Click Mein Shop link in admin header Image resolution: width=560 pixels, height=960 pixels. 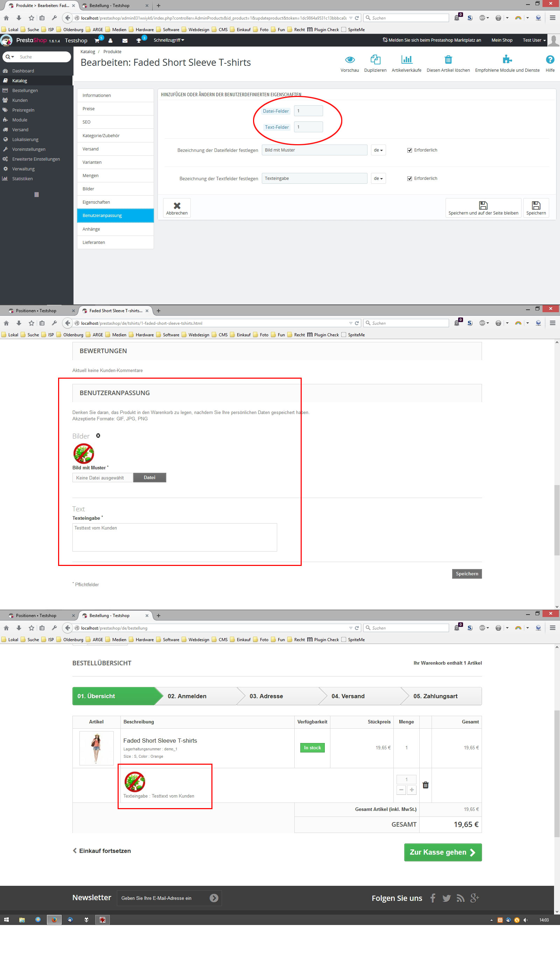(502, 40)
